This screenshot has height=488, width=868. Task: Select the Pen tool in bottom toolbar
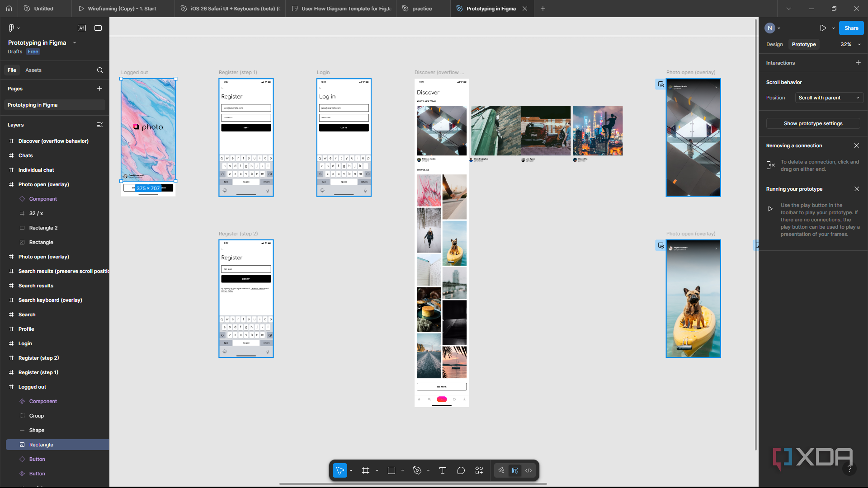pos(417,470)
